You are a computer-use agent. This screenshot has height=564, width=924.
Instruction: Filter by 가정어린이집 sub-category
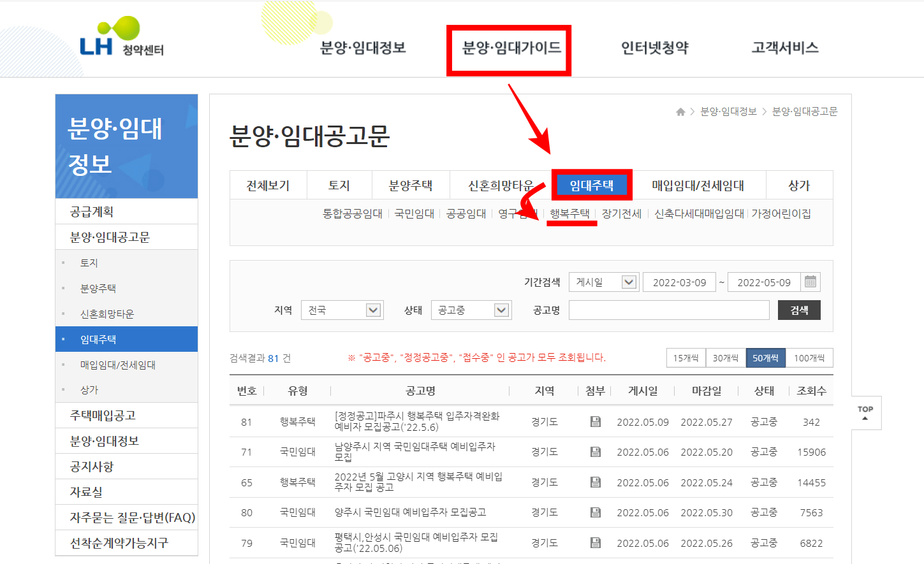(781, 213)
